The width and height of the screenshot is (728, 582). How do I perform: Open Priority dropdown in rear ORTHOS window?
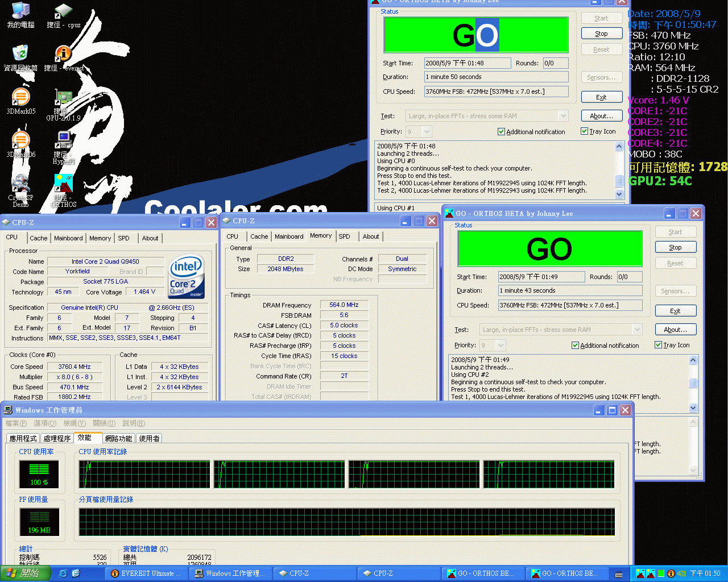click(427, 132)
